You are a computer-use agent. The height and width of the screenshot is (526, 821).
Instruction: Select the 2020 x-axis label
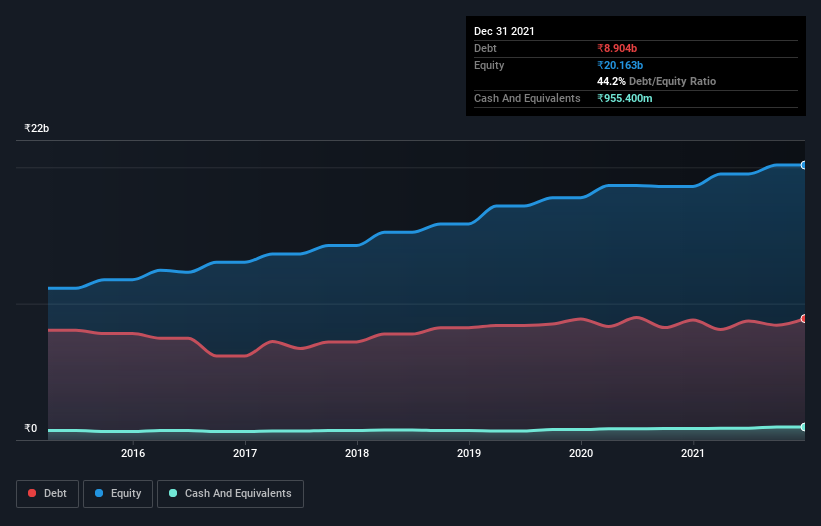[581, 453]
